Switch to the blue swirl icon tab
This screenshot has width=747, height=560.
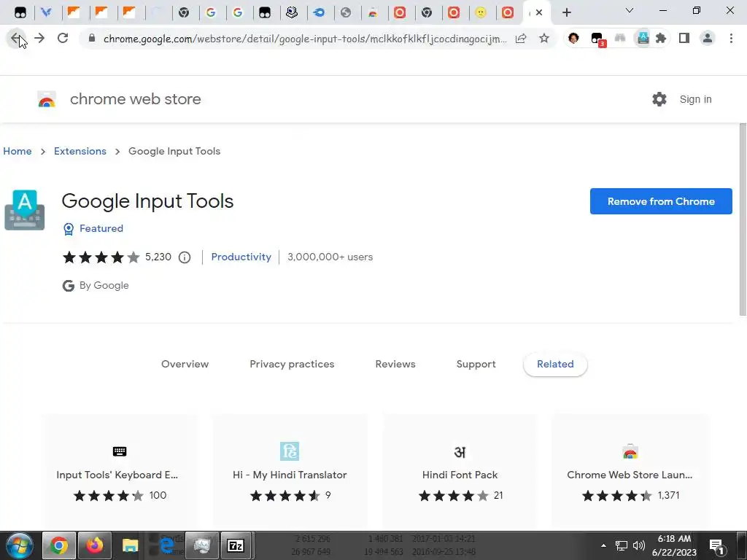320,12
